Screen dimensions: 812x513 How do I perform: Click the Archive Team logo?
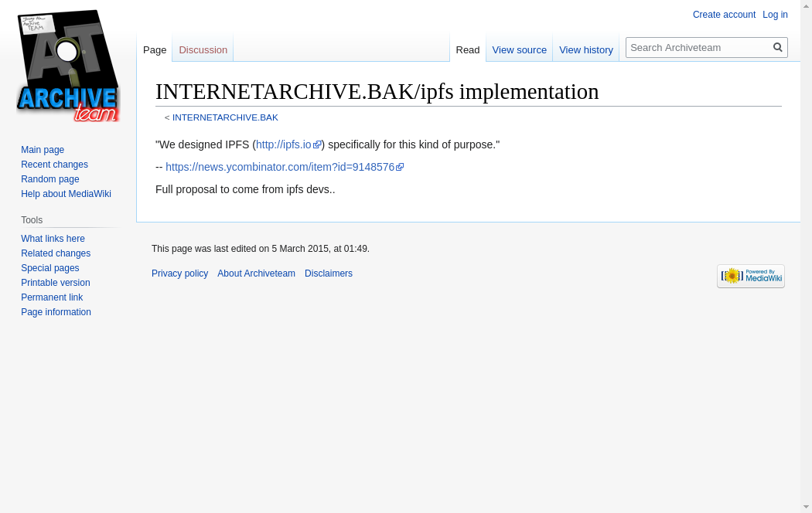click(68, 66)
